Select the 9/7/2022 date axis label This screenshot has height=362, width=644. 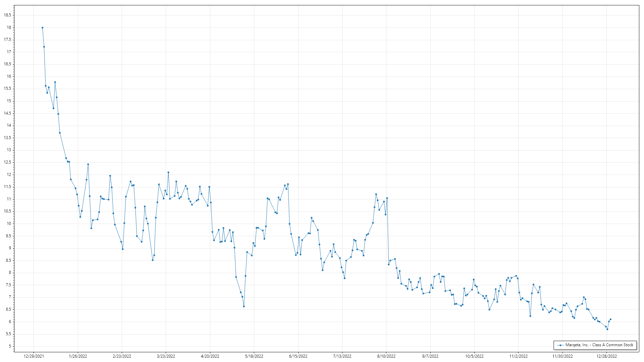click(430, 356)
